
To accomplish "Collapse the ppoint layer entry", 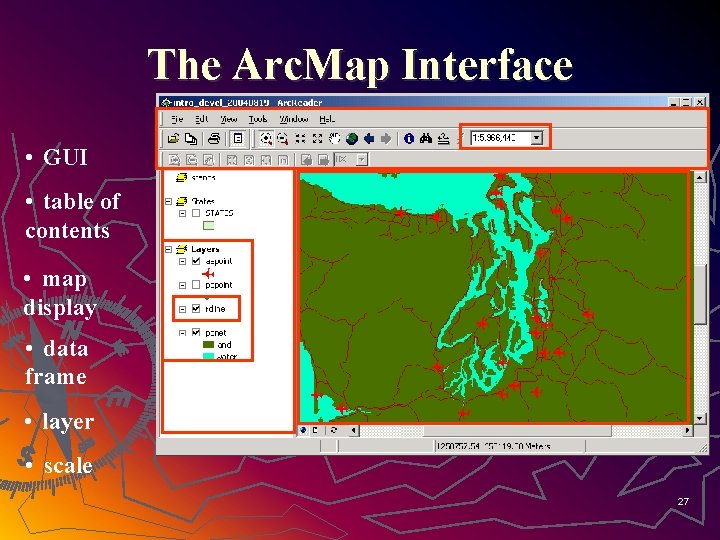I will point(182,285).
